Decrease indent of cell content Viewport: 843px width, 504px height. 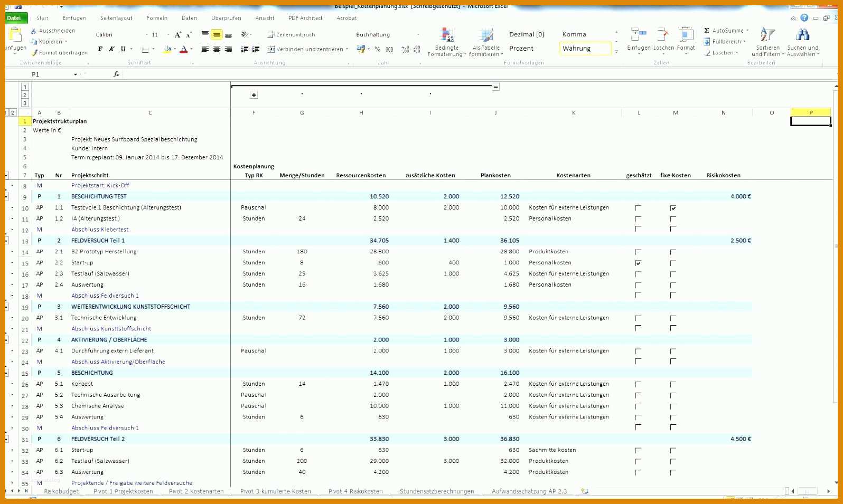click(245, 49)
